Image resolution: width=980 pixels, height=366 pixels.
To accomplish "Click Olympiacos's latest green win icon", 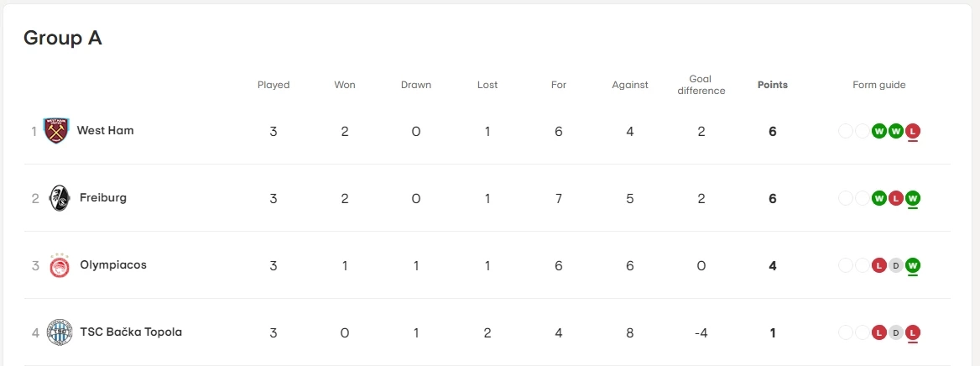I will coord(913,265).
